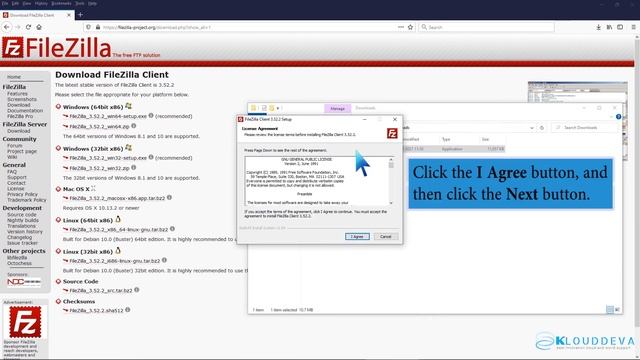640x360 pixels.
Task: Click the I Agree button in setup dialog
Action: point(357,236)
